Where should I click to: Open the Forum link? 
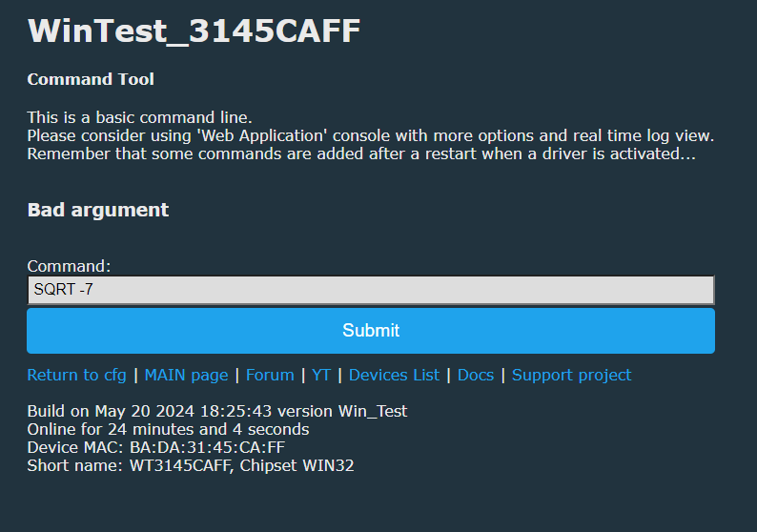tap(270, 375)
